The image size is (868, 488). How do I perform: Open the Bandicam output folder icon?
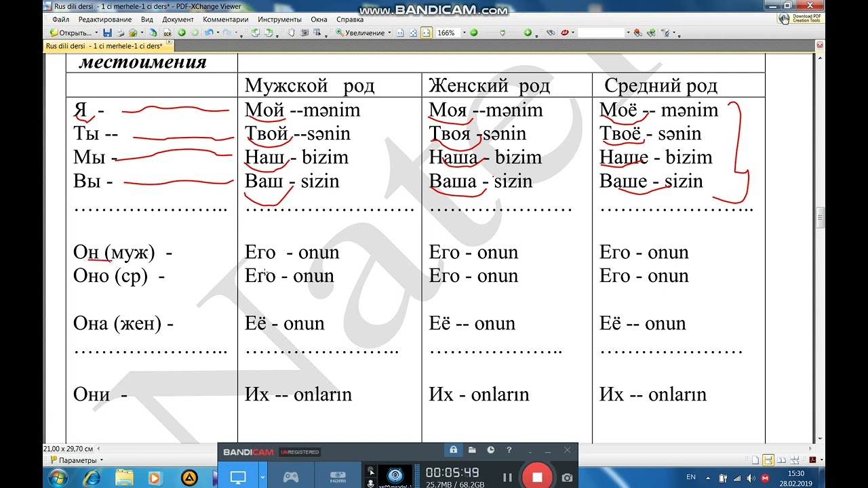(x=472, y=449)
